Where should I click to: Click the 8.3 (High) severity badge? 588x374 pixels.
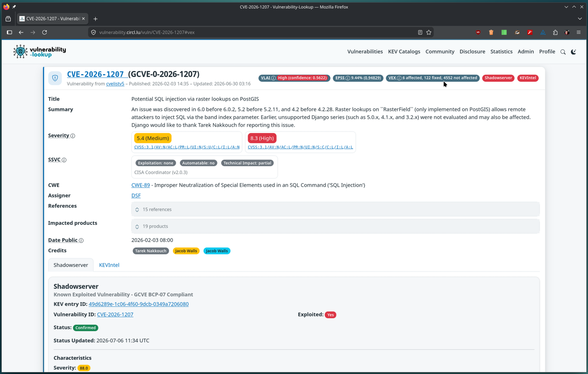(262, 138)
